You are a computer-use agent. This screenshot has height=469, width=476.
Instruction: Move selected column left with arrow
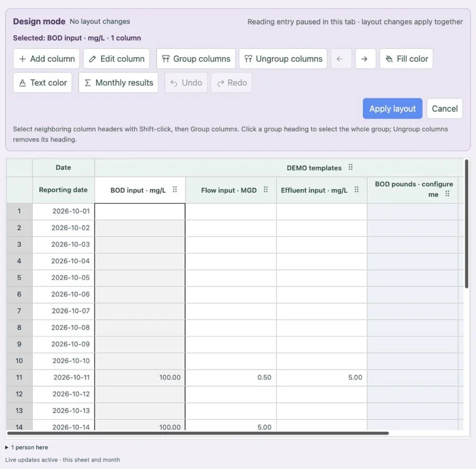pos(341,58)
